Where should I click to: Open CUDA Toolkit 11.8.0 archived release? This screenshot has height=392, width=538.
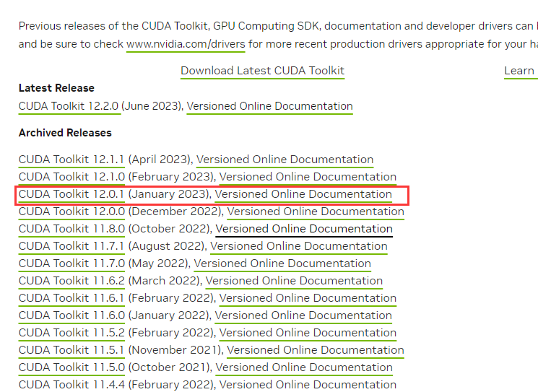click(71, 229)
